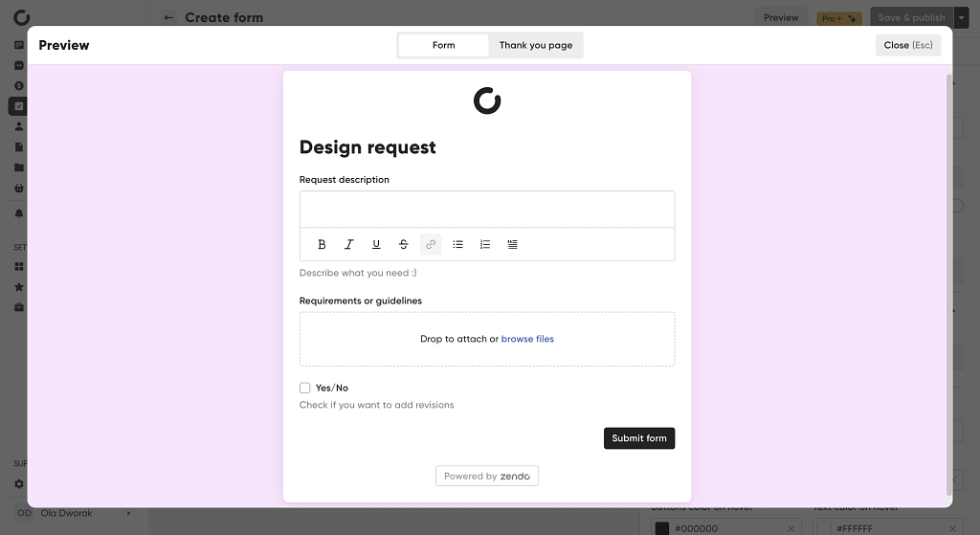Click the OD user avatar
Viewport: 980px width, 535px height.
[24, 513]
